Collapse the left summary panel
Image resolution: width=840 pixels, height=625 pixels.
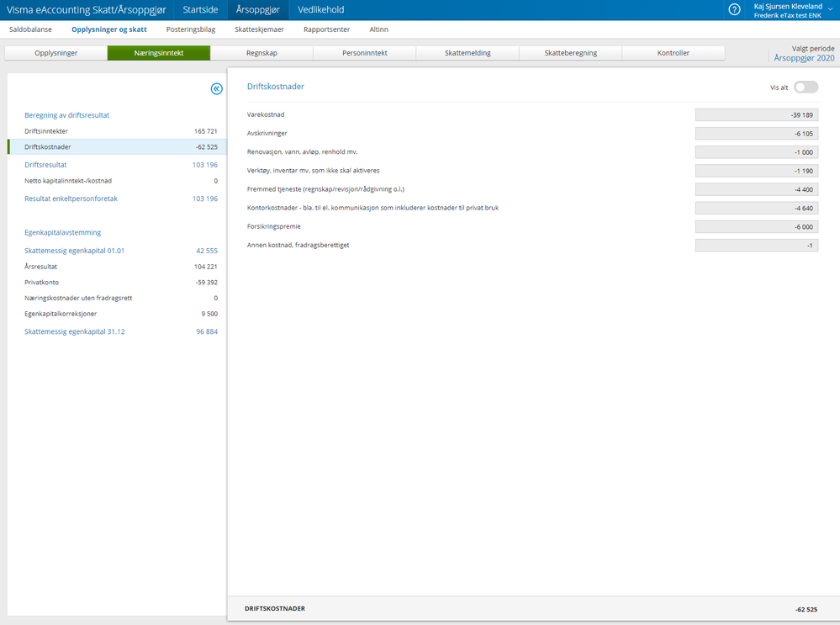(x=216, y=89)
